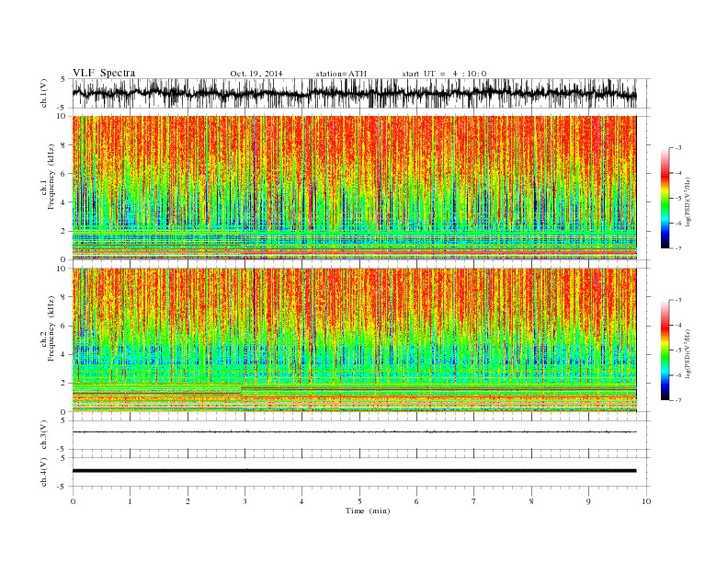Click the time axis tick label "7"
Screen dimensions: 728x563
(x=474, y=501)
